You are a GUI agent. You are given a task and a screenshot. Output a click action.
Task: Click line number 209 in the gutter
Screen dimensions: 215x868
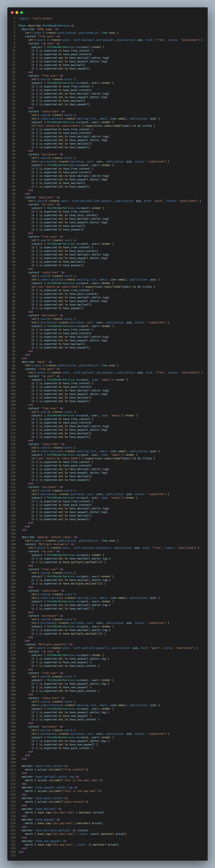coord(13,763)
